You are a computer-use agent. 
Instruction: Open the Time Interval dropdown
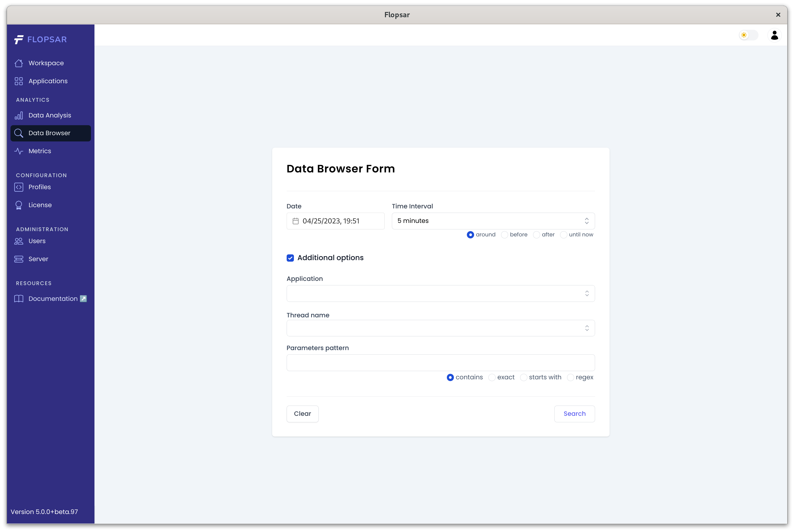(493, 221)
